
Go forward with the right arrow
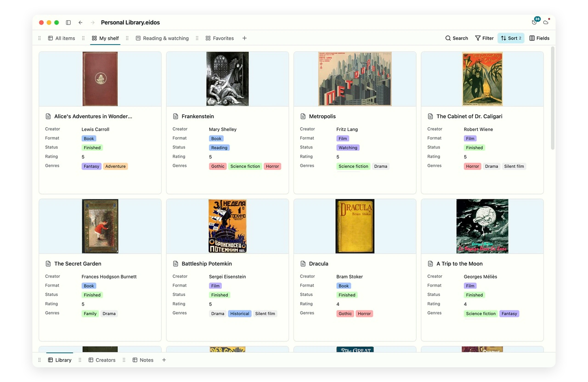(x=93, y=22)
